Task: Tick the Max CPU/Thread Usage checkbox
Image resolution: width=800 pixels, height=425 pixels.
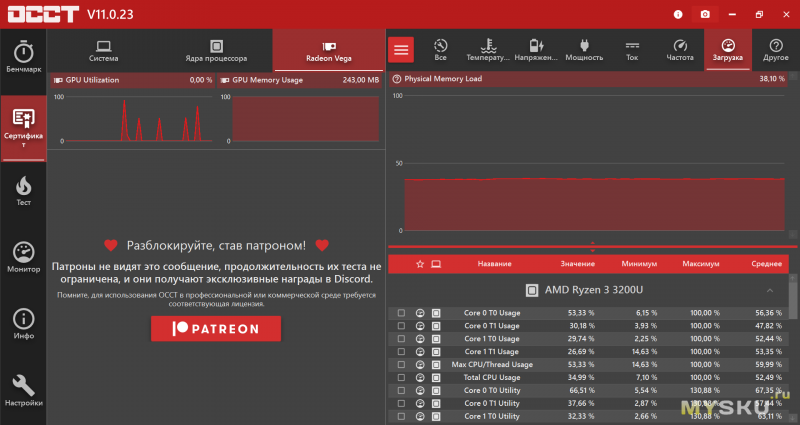Action: [402, 364]
